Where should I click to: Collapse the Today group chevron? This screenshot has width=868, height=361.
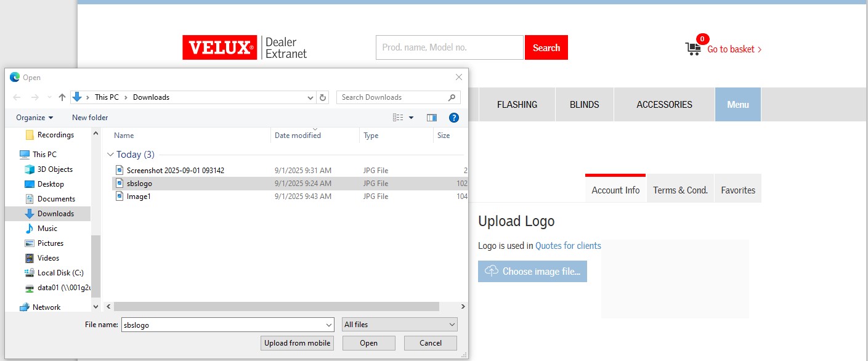pyautogui.click(x=110, y=155)
